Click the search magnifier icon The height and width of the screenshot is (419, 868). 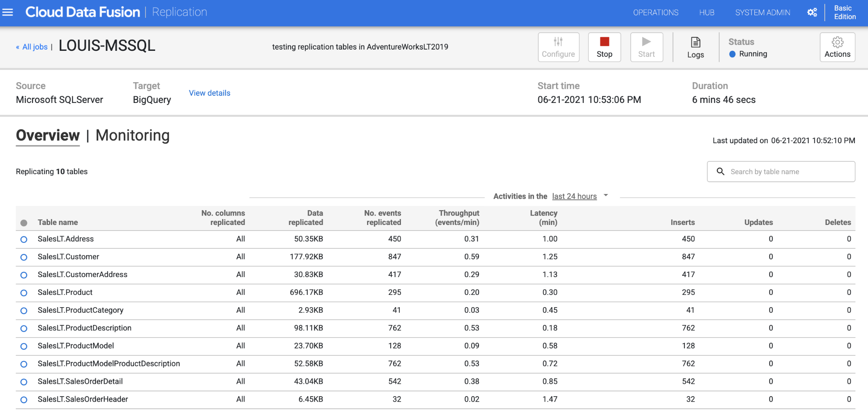click(721, 172)
